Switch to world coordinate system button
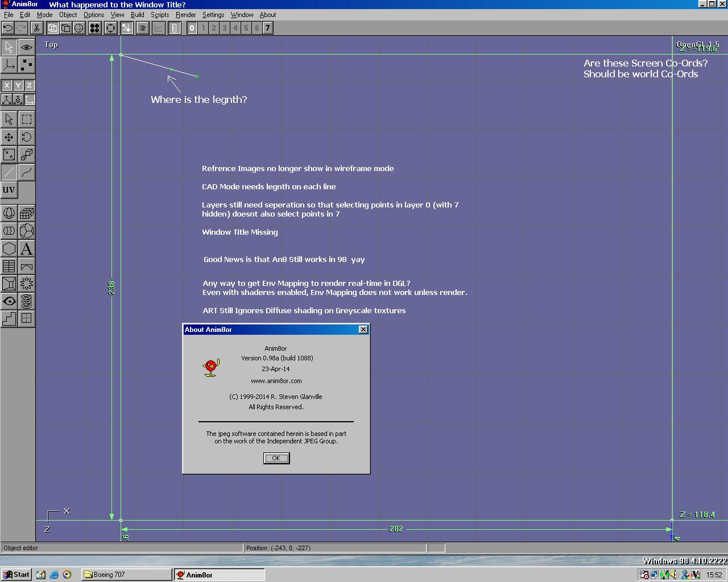This screenshot has width=728, height=582. coord(6,99)
